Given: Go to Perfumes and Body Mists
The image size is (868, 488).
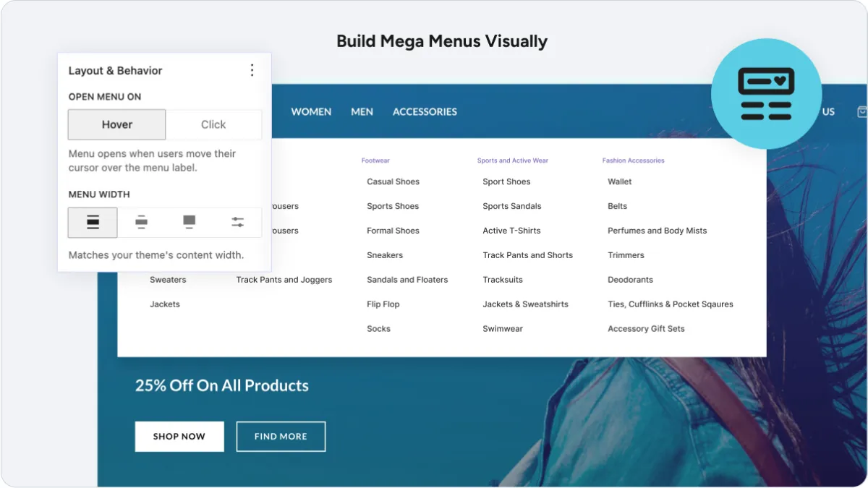Looking at the screenshot, I should (x=658, y=231).
